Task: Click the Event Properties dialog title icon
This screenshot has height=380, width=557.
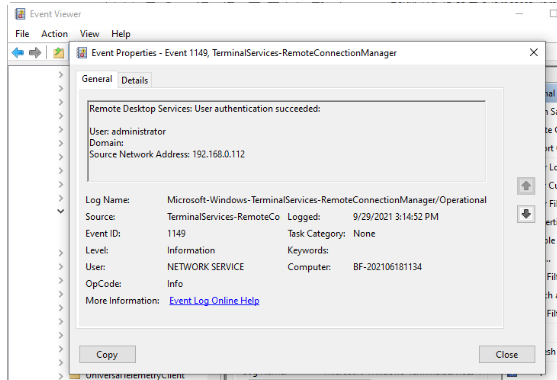Action: point(82,53)
